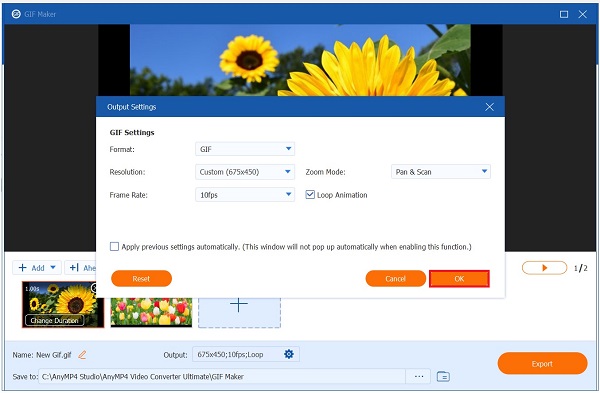Viewport: 600px width, 393px height.
Task: Select the tulips thumbnail
Action: 151,312
